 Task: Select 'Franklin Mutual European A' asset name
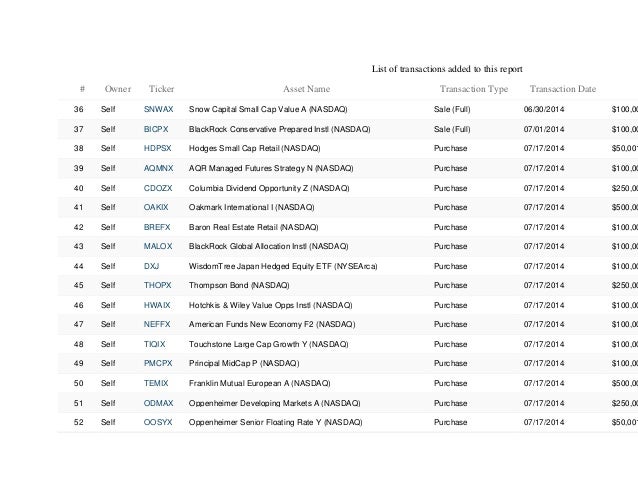coord(239,383)
